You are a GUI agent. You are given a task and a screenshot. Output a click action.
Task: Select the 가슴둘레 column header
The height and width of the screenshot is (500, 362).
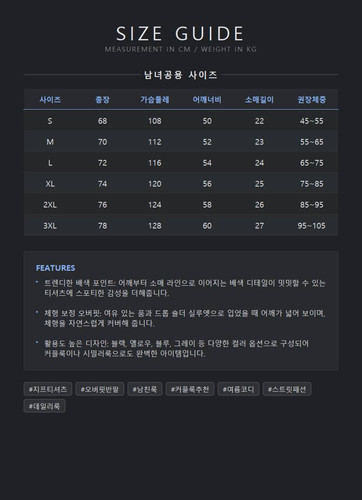tap(155, 99)
